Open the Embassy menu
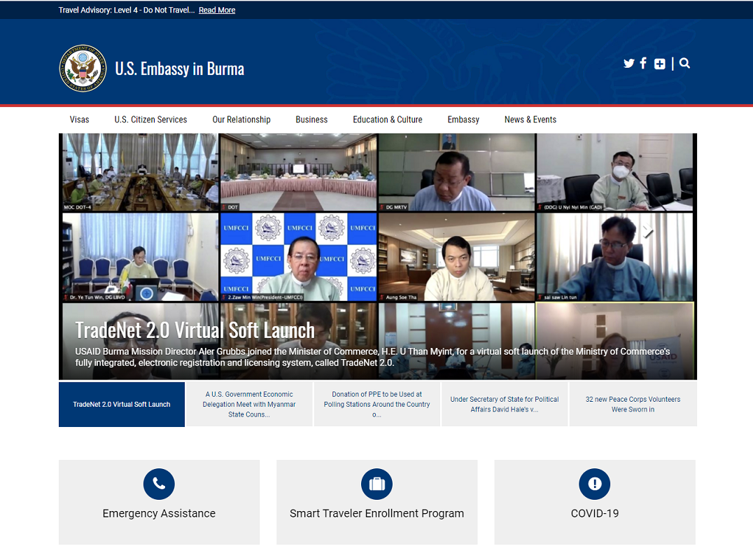Screen dimensions: 753x560 click(x=463, y=120)
